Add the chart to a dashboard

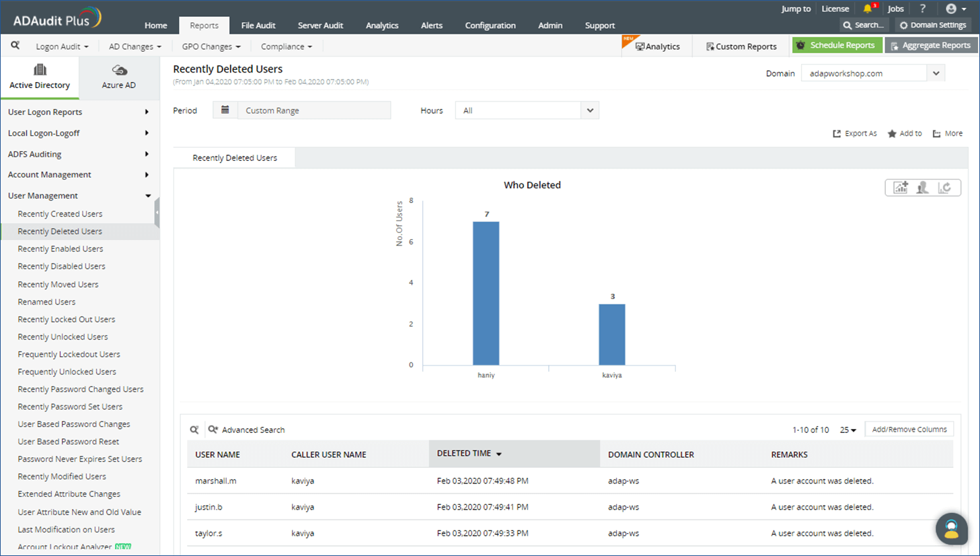point(901,187)
